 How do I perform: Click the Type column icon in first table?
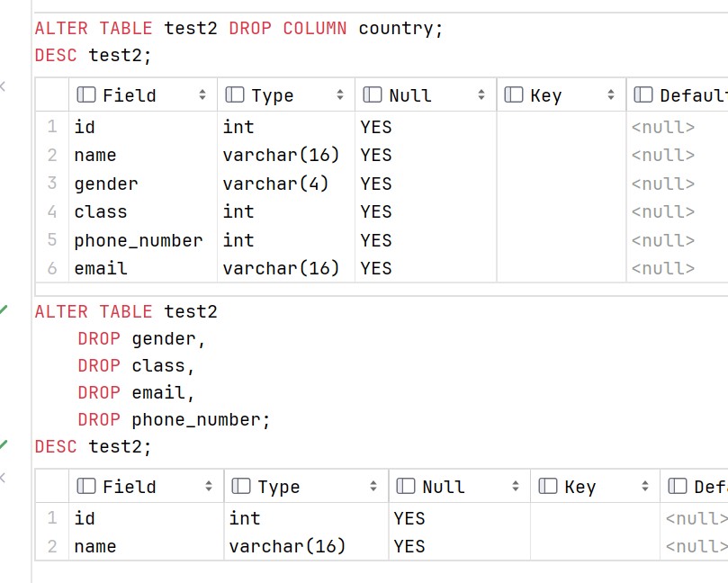tap(235, 94)
